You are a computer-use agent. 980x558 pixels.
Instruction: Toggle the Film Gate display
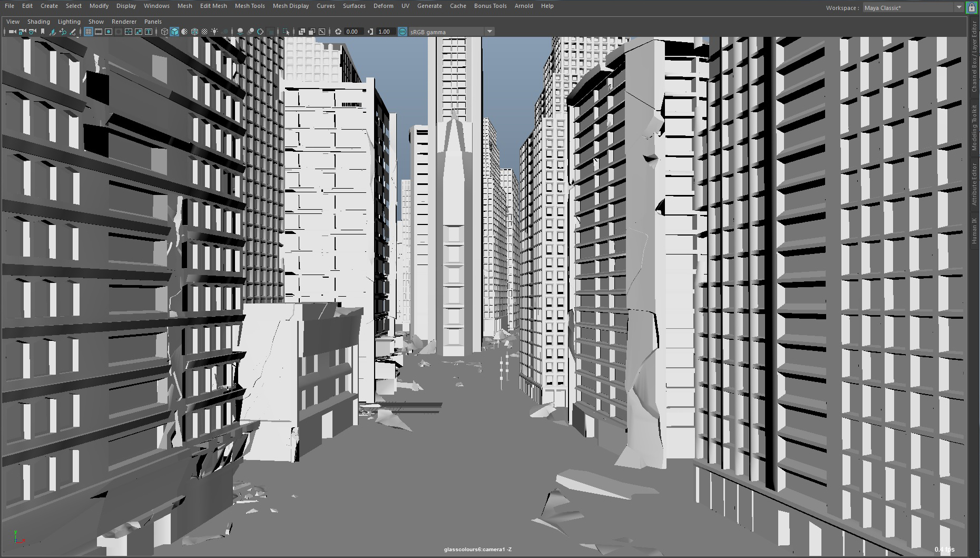[99, 32]
